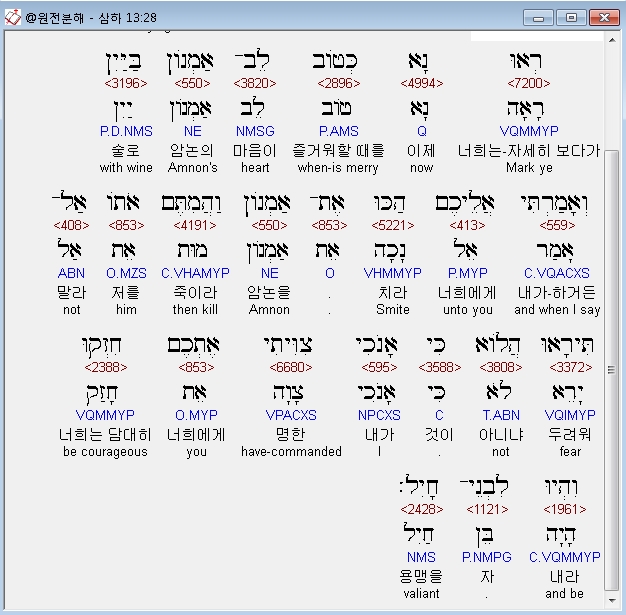Click the English gloss 'Mark ye'
626x615 pixels.
529,168
